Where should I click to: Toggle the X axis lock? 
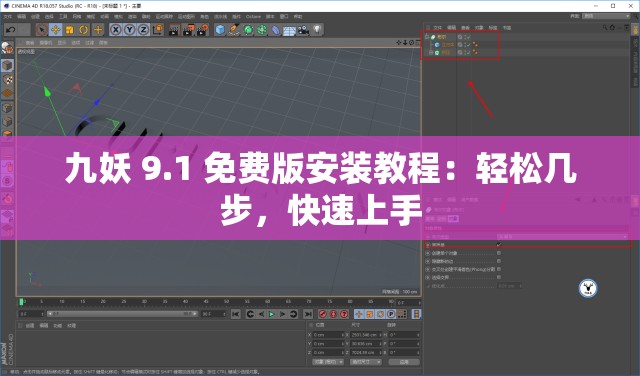116,29
